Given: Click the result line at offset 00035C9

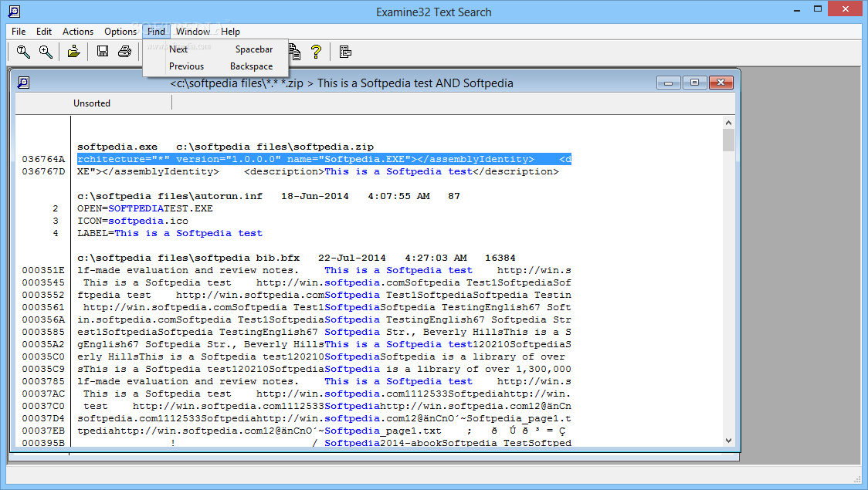Looking at the screenshot, I should [x=324, y=369].
